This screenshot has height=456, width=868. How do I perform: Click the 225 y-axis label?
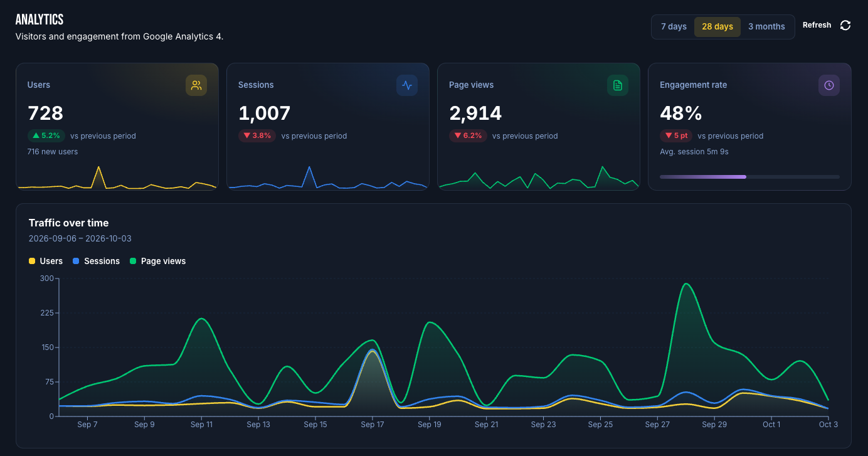pyautogui.click(x=47, y=312)
